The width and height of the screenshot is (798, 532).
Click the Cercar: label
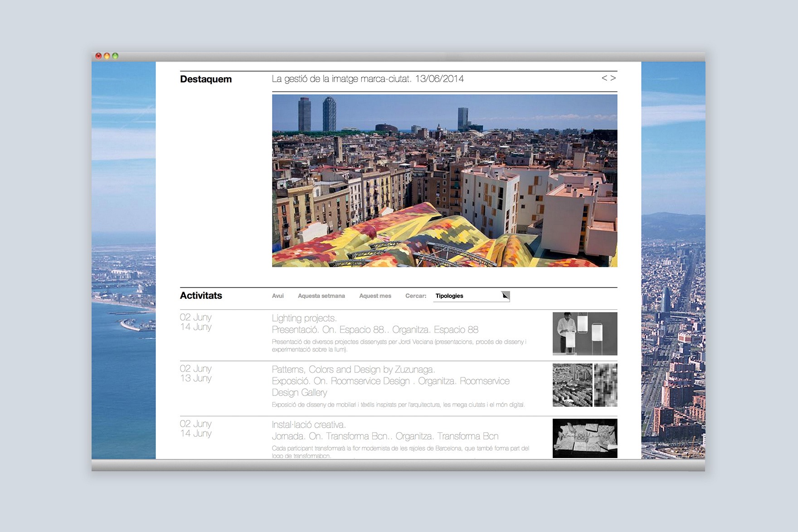tap(416, 296)
